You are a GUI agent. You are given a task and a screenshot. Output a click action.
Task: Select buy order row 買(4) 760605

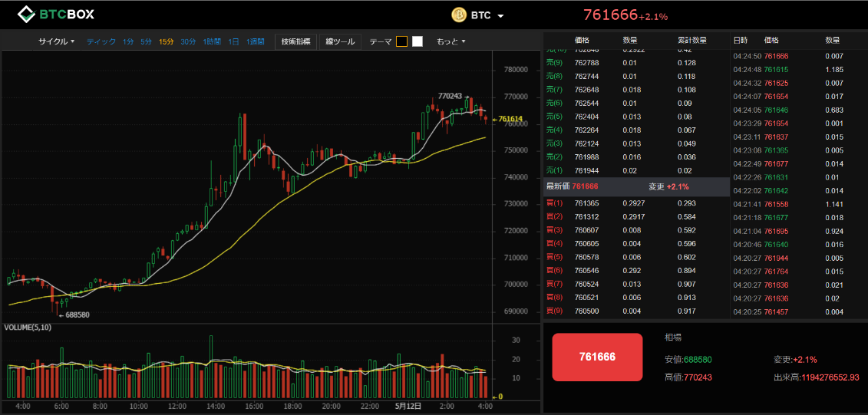pyautogui.click(x=636, y=243)
